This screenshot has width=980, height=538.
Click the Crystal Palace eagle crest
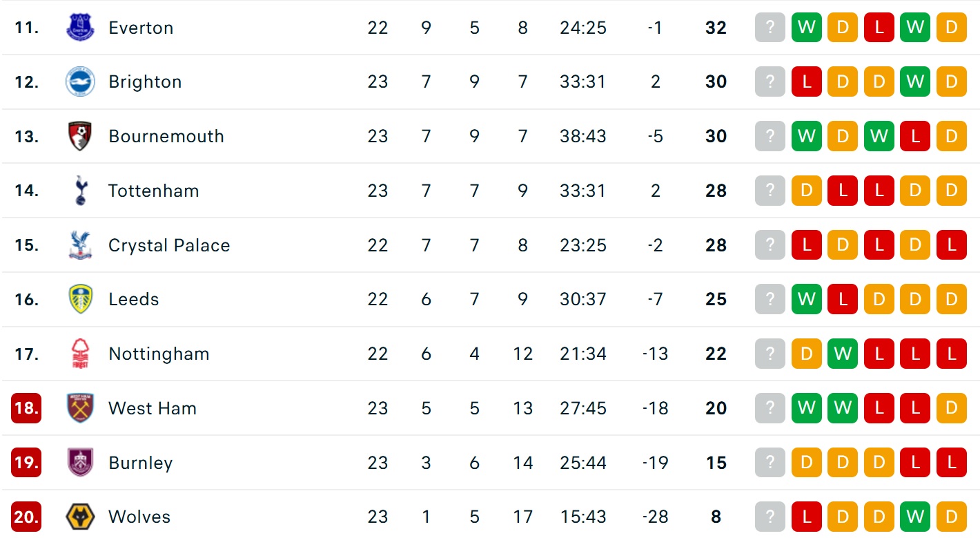tap(80, 245)
